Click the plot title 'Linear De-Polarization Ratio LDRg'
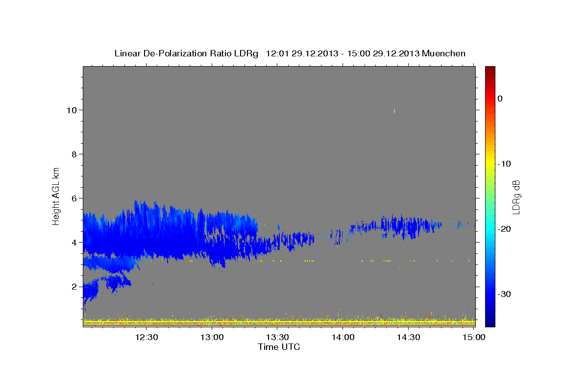Screen dimensions: 588x392 [186, 53]
